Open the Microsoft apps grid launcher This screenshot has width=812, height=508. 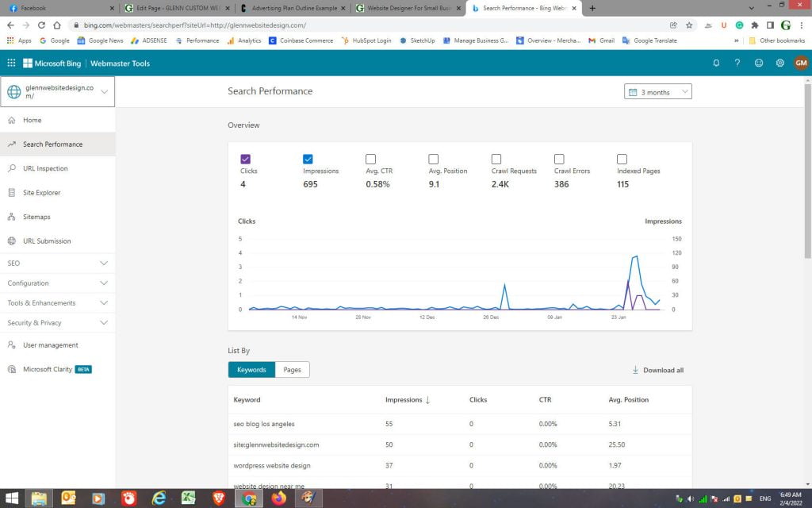click(x=10, y=63)
